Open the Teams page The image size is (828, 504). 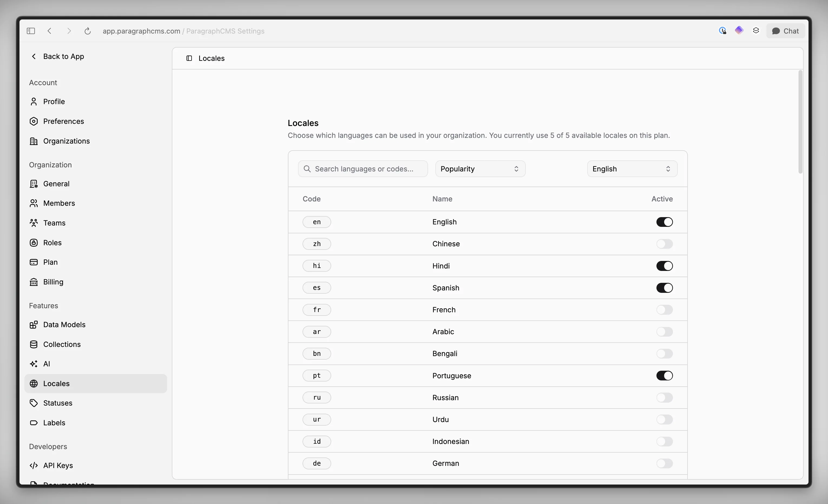click(96, 223)
